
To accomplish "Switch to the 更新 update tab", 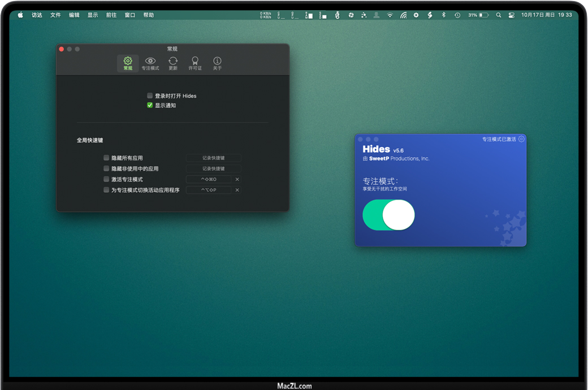I will (173, 63).
